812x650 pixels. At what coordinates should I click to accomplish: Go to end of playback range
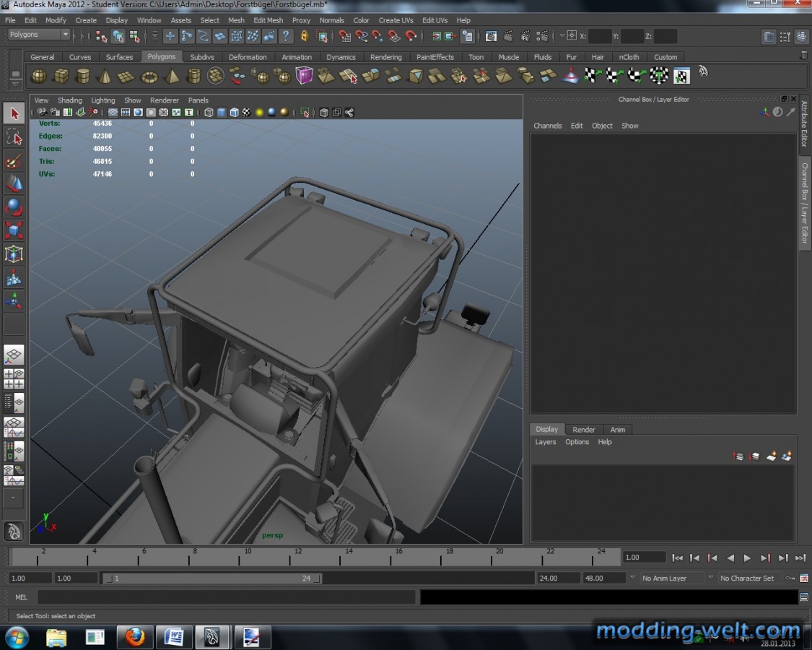[x=800, y=558]
